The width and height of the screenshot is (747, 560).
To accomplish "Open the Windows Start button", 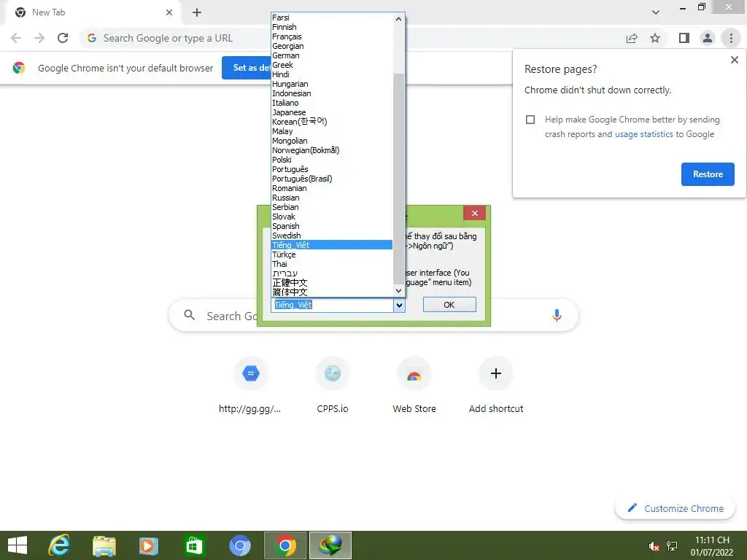I will [18, 545].
